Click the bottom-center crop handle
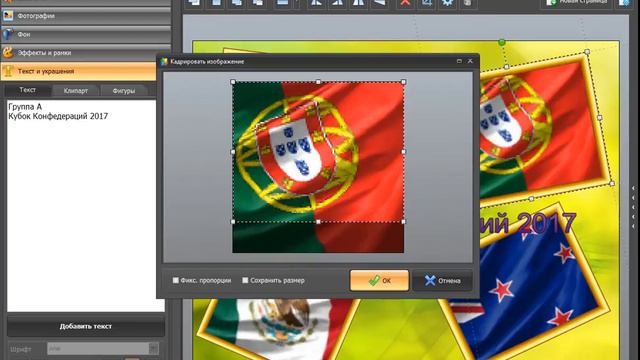Image resolution: width=640 pixels, height=360 pixels. tap(318, 222)
